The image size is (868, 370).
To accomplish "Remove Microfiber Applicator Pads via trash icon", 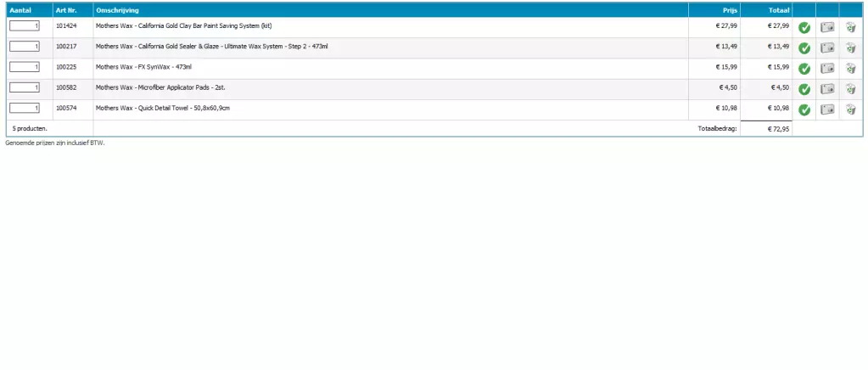I will click(x=851, y=88).
